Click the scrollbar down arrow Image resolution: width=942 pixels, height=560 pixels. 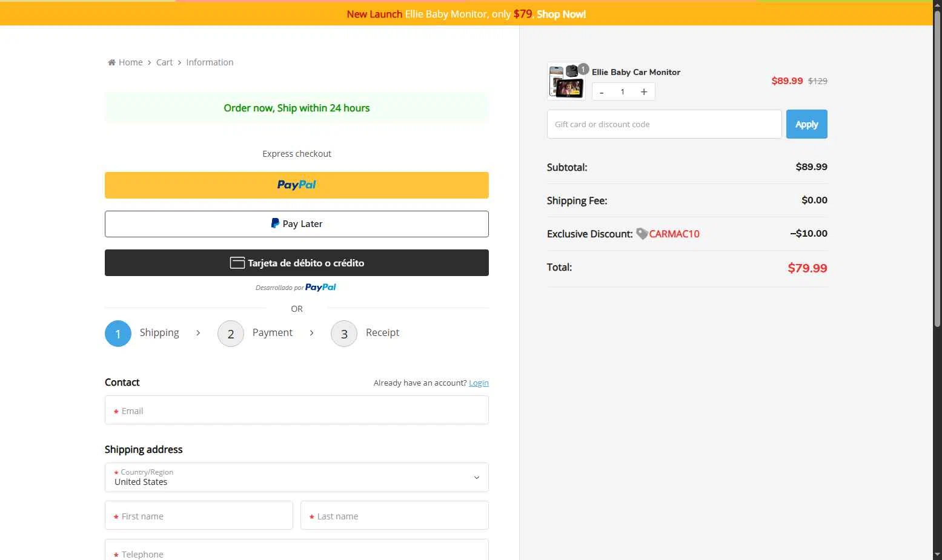[937, 555]
